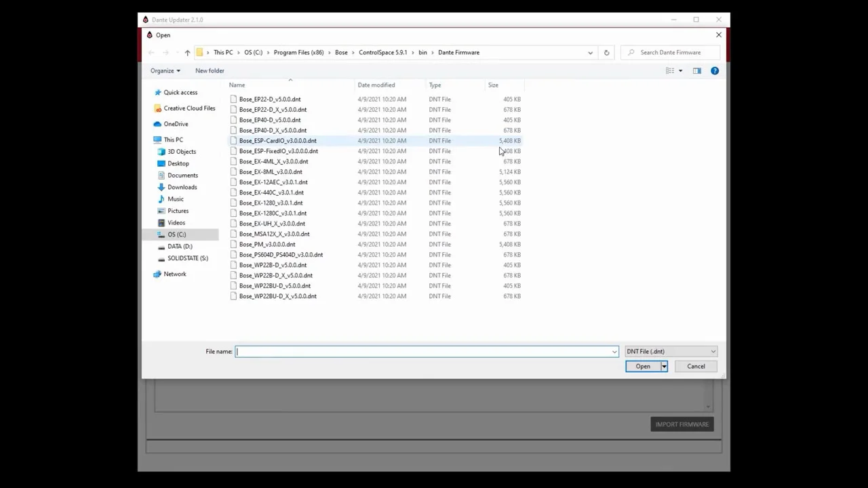Select file Bose_EX-UH_X_v3.0.0.dnt
868x488 pixels.
272,224
